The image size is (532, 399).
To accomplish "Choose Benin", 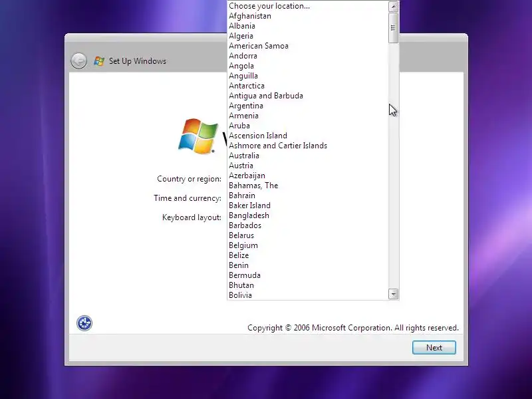I will (x=308, y=265).
